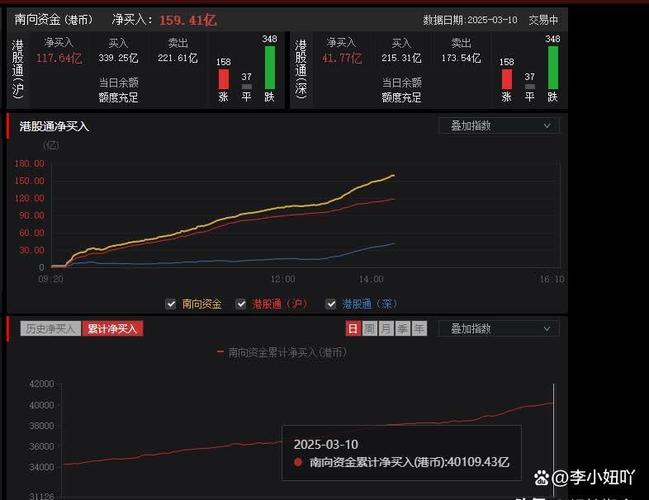The height and width of the screenshot is (500, 649).
Task: Select the 季 period tab
Action: click(402, 329)
